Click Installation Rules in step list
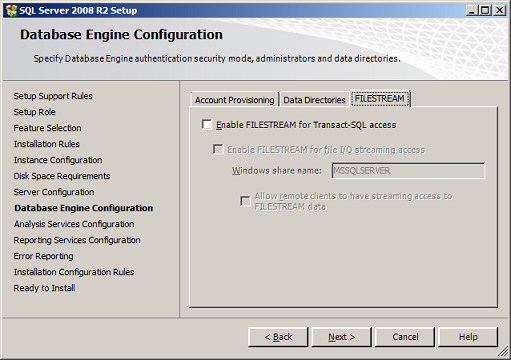The image size is (511, 360). tap(47, 144)
